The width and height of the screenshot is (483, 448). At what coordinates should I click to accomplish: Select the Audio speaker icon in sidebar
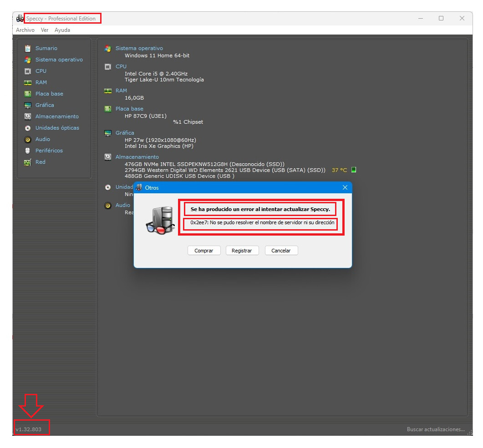(x=28, y=139)
